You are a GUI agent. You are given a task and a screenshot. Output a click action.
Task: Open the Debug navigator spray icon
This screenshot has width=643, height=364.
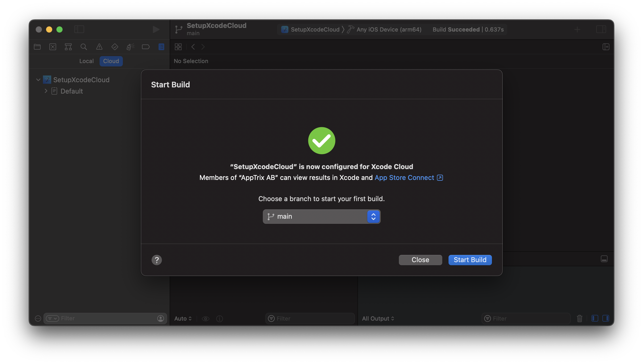click(130, 47)
